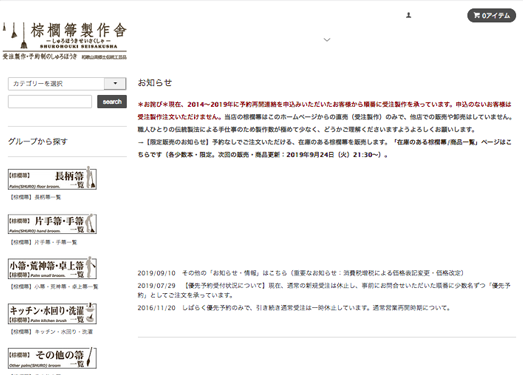Viewport: 523px width, 375px height.
Task: Click the user account icon
Action: click(408, 15)
